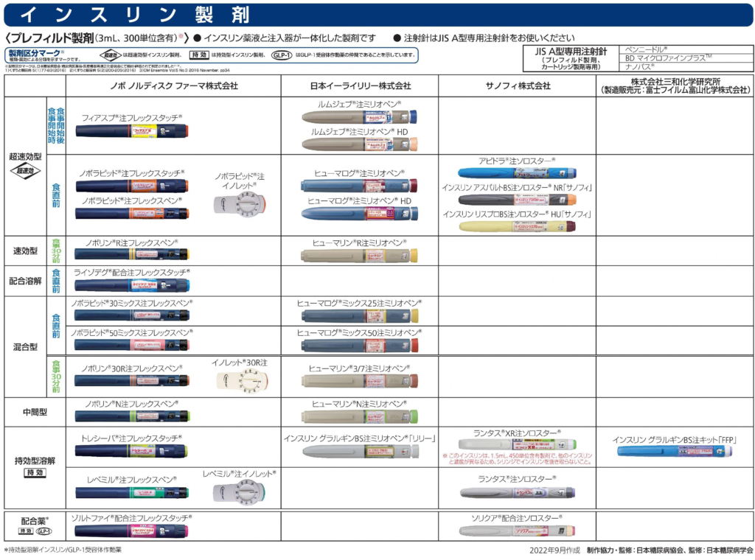Image resolution: width=755 pixels, height=560 pixels.
Task: Click the JIS A型専用注射針 label
Action: [x=571, y=52]
